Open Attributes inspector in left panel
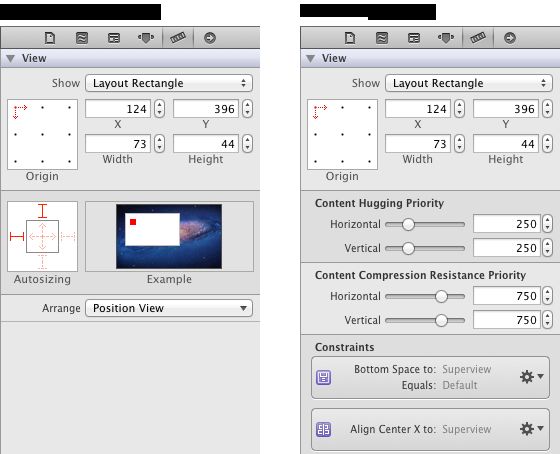The height and width of the screenshot is (454, 560). point(146,38)
